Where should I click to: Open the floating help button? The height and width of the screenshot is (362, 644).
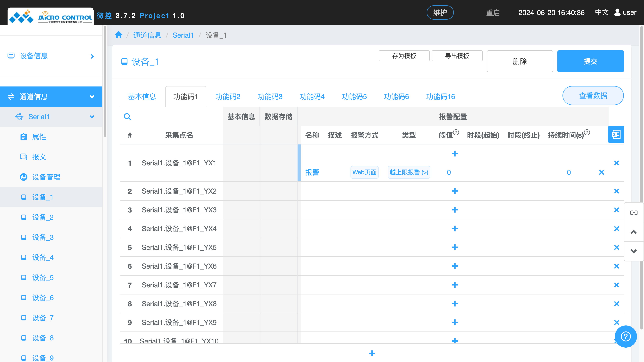(626, 336)
